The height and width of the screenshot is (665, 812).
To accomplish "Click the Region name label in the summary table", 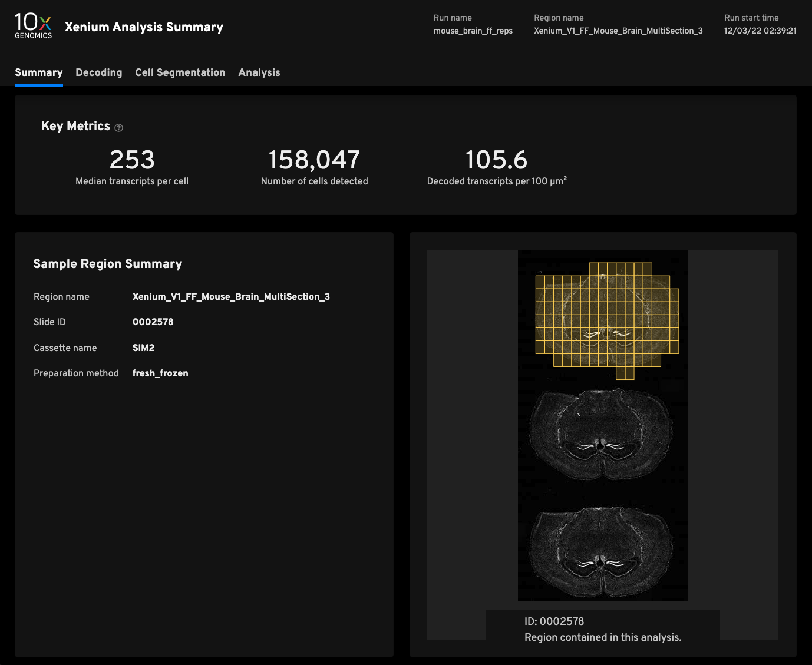I will [61, 297].
